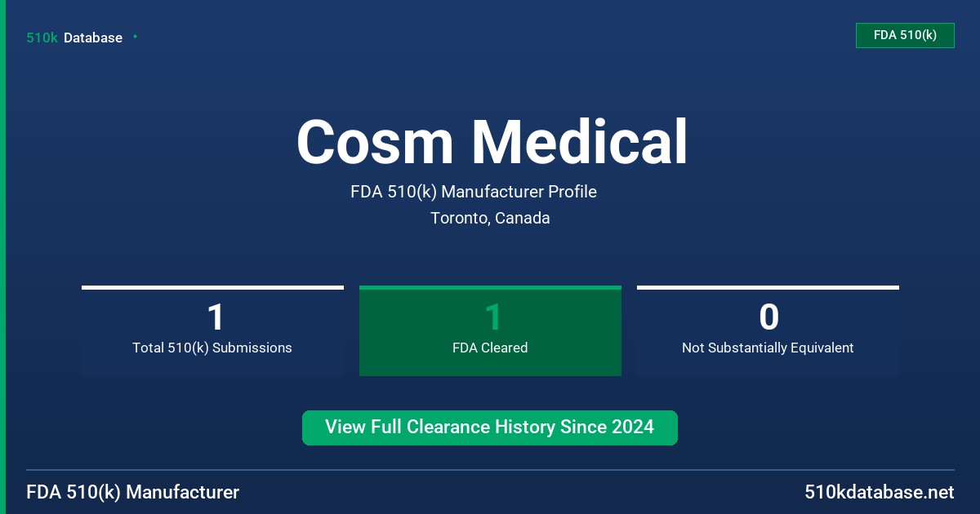This screenshot has width=980, height=514.
Task: Select the FDA 510(k) Manufacturer Profile subtitle
Action: click(474, 192)
